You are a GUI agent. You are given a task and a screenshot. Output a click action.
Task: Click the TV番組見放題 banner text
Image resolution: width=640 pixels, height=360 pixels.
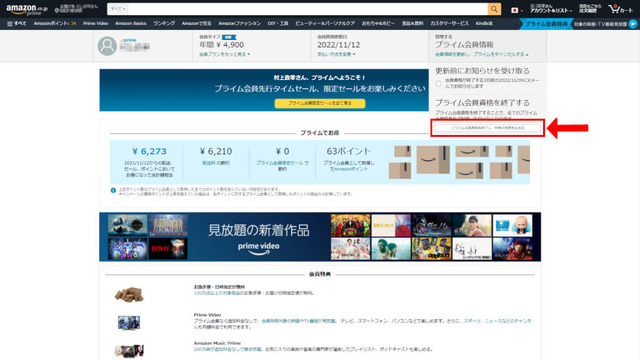click(600, 24)
